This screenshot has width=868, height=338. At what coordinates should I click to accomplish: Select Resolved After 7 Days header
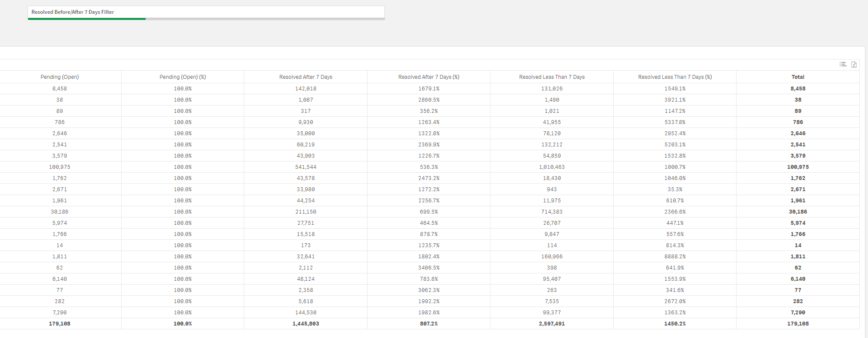[306, 77]
